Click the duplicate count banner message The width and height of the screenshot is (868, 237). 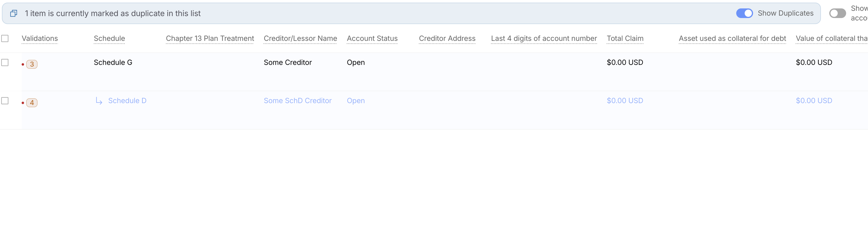pyautogui.click(x=113, y=13)
